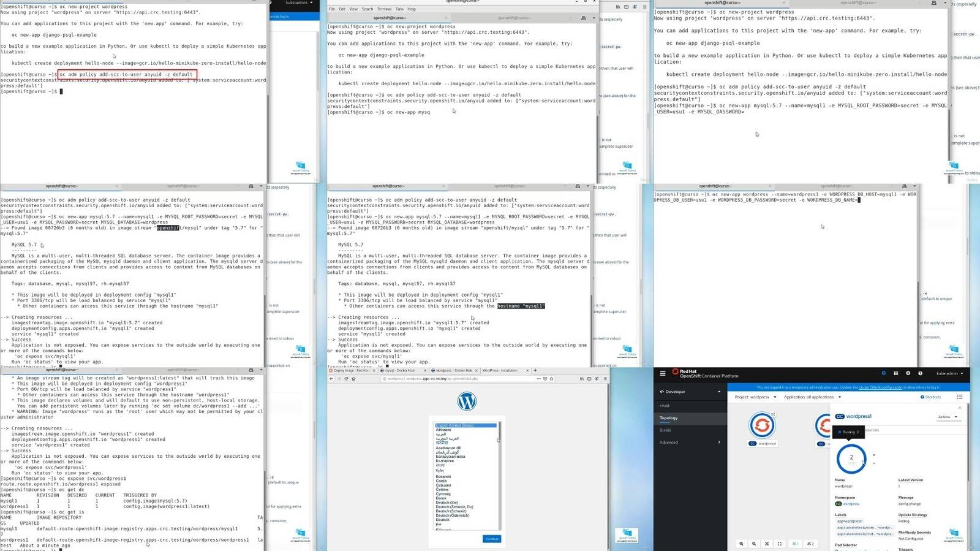The width and height of the screenshot is (980, 551).
Task: Bookmark the WordPress page with the star icon
Action: tap(551, 379)
